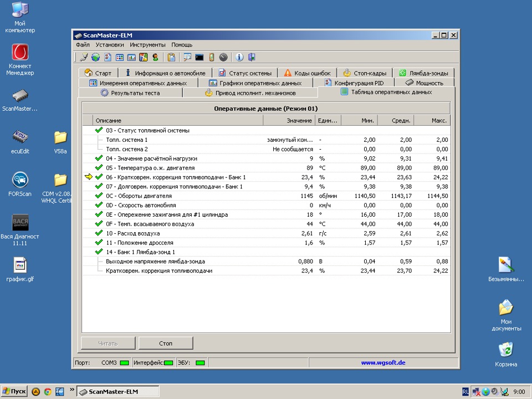Select row 05 - Температура о.ж. двигателя
This screenshot has height=399, width=532.
coord(267,167)
